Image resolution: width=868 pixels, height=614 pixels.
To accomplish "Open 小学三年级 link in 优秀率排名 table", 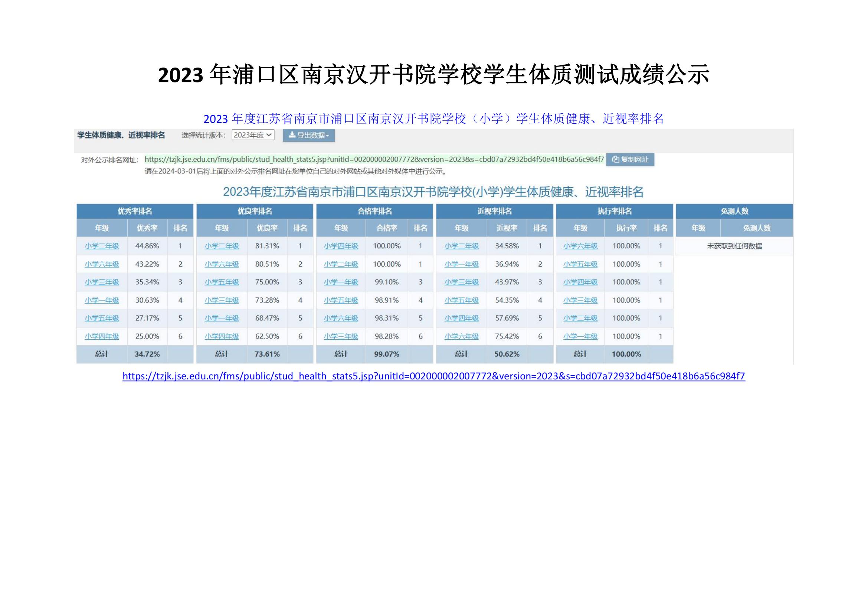I will coord(102,282).
